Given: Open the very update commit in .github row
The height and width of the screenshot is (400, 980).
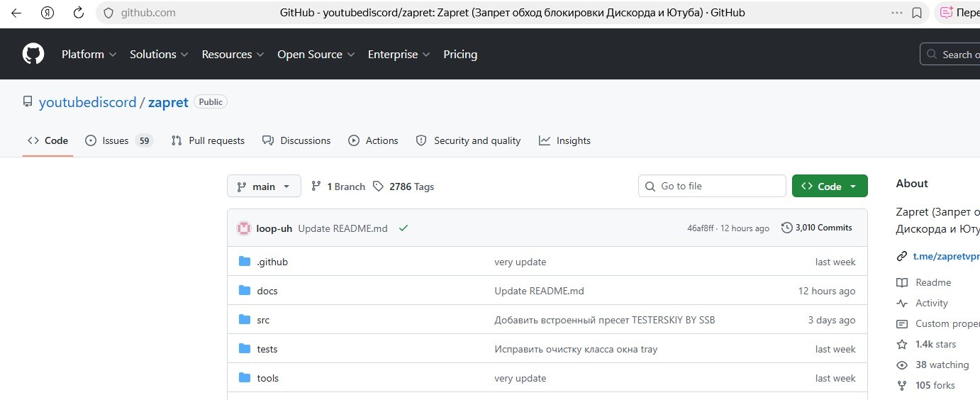Looking at the screenshot, I should click(x=520, y=262).
